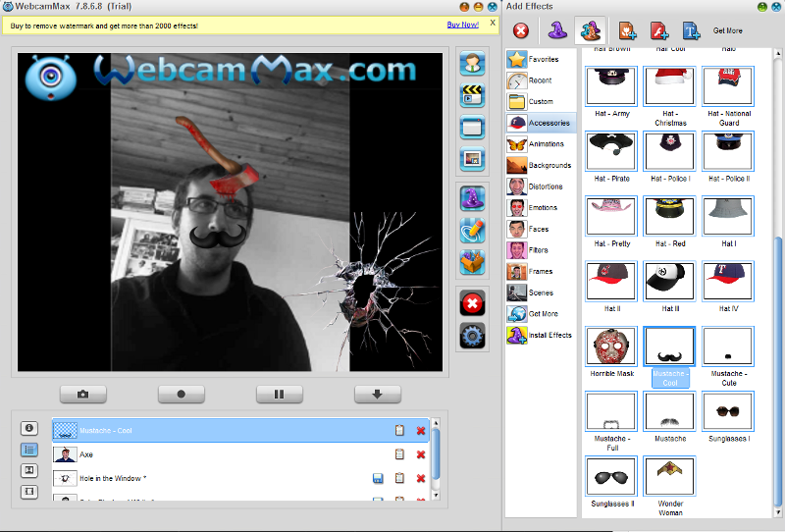Image resolution: width=785 pixels, height=532 pixels.
Task: Open the webcam source icon with person
Action: (x=472, y=64)
